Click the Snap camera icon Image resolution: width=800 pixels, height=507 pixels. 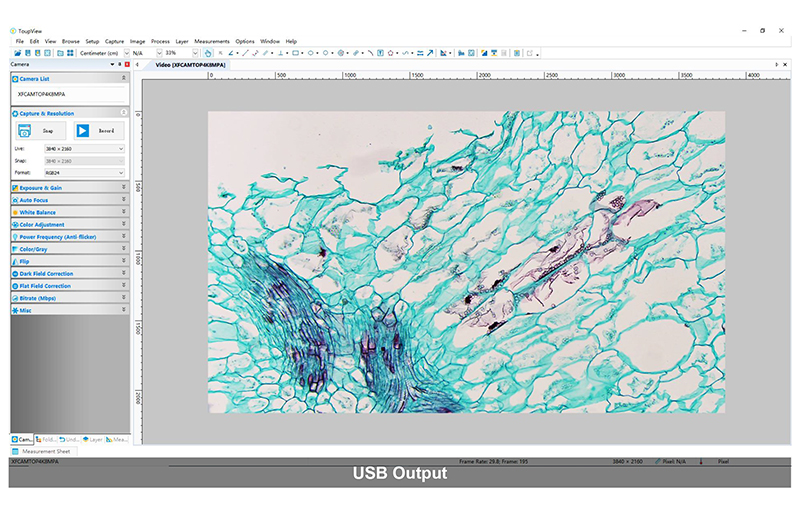24,130
